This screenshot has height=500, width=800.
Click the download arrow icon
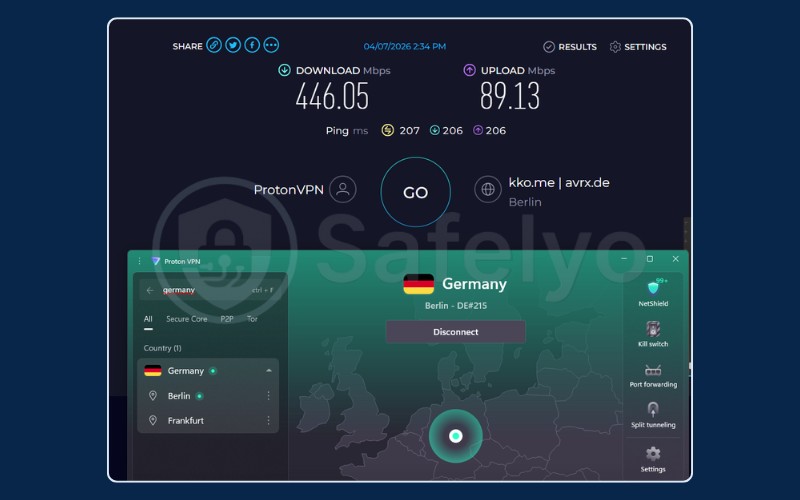tap(284, 70)
